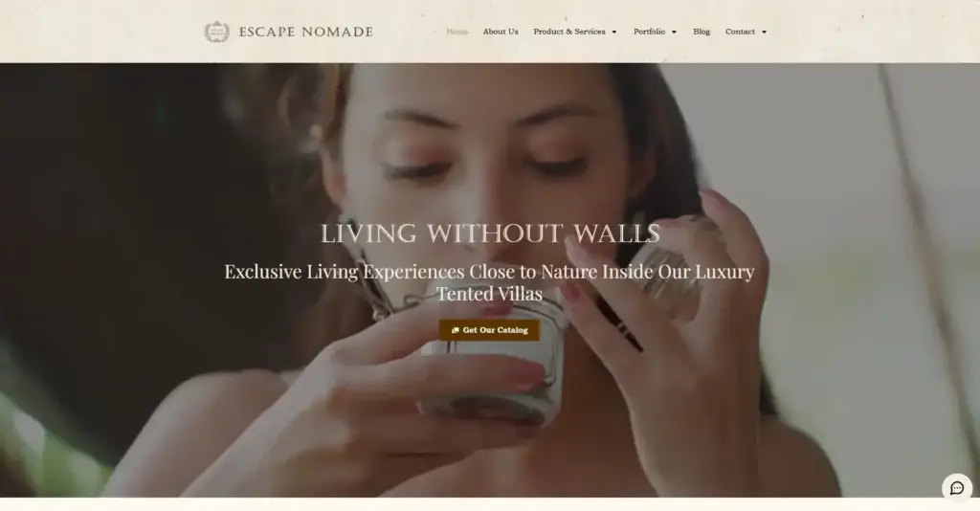
Task: Expand the Product & Services dropdown arrow
Action: (613, 32)
